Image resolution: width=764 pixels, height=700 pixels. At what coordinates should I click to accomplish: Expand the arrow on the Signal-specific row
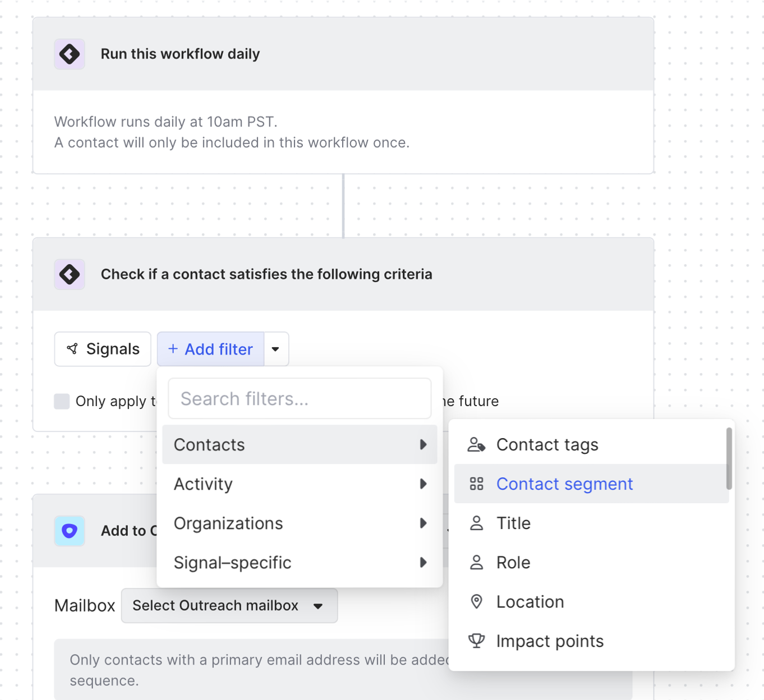click(x=423, y=562)
